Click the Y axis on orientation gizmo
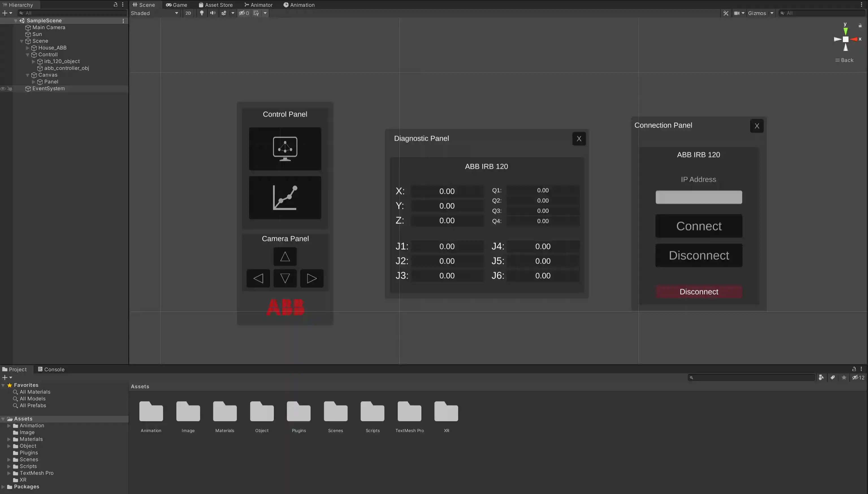 point(845,31)
